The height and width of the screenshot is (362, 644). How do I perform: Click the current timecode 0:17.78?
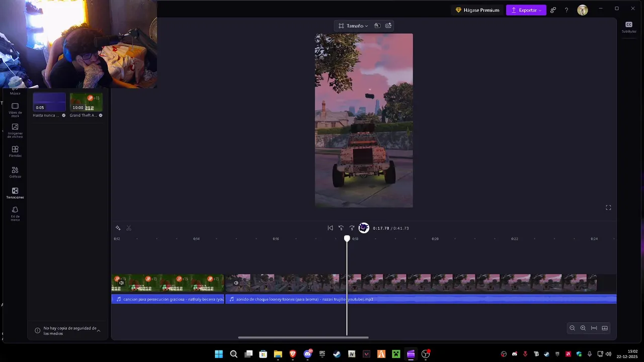381,228
